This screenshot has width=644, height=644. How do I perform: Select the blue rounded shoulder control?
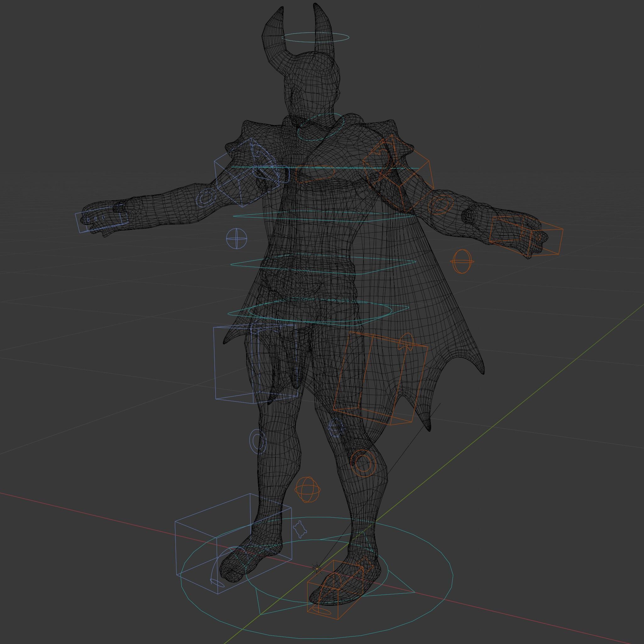[271, 174]
